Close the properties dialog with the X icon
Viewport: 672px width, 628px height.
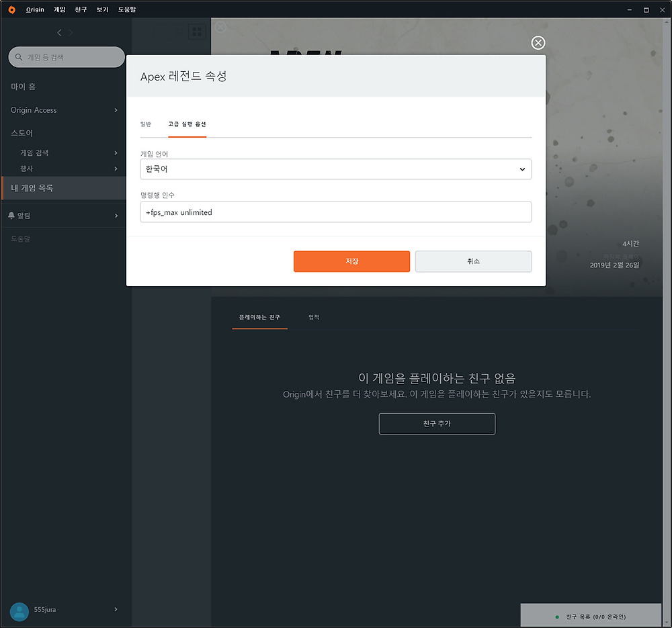[538, 43]
